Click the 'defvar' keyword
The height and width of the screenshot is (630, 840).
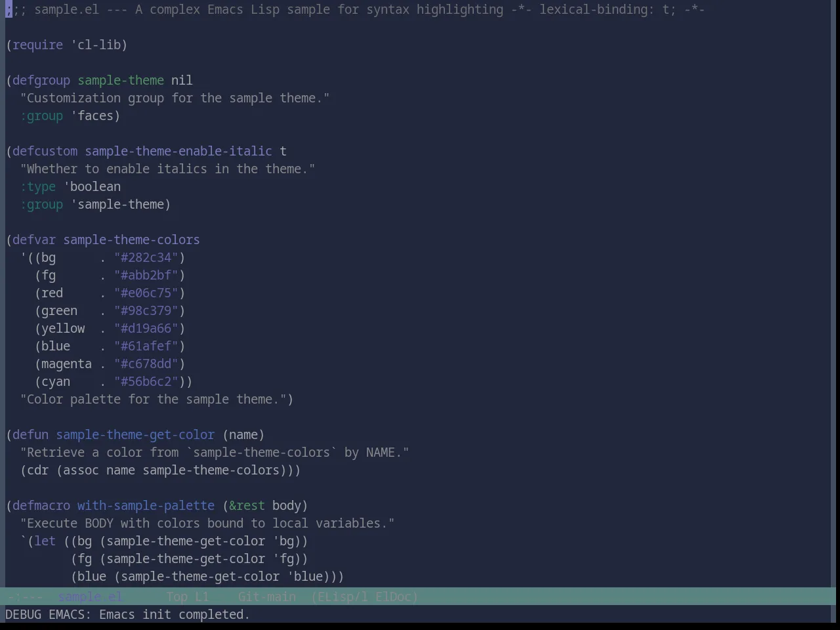click(34, 240)
